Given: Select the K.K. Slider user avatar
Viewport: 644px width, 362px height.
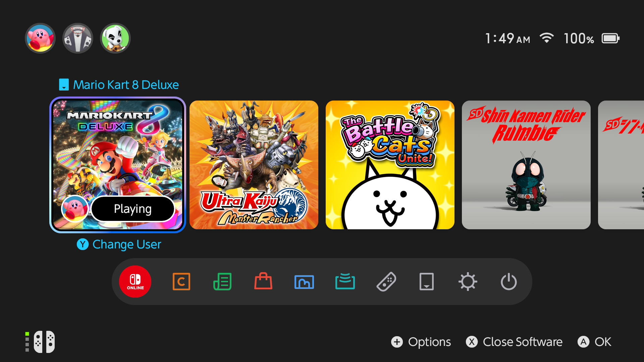Looking at the screenshot, I should 115,38.
